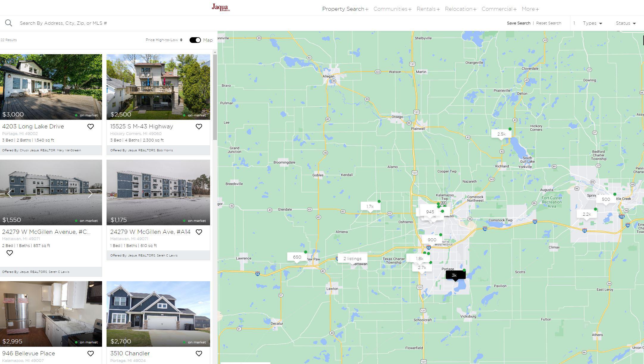Open the Price High-to-Low sort dropdown
Viewport: 644px width, 364px height.
(164, 40)
